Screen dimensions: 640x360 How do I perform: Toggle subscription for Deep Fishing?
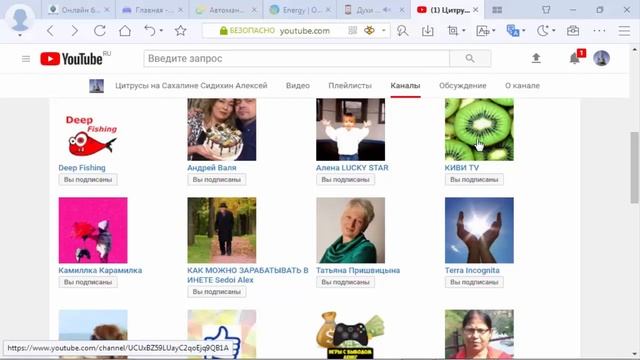(x=88, y=180)
